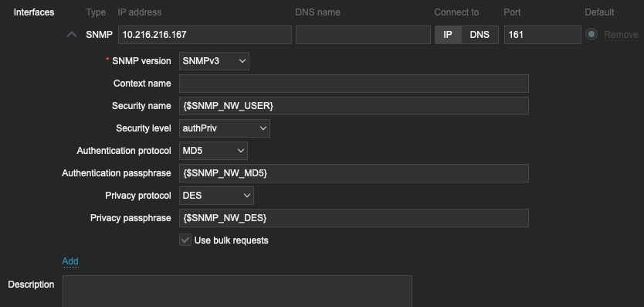Click the SNMP interface type label
The height and width of the screenshot is (307, 644).
pos(99,35)
